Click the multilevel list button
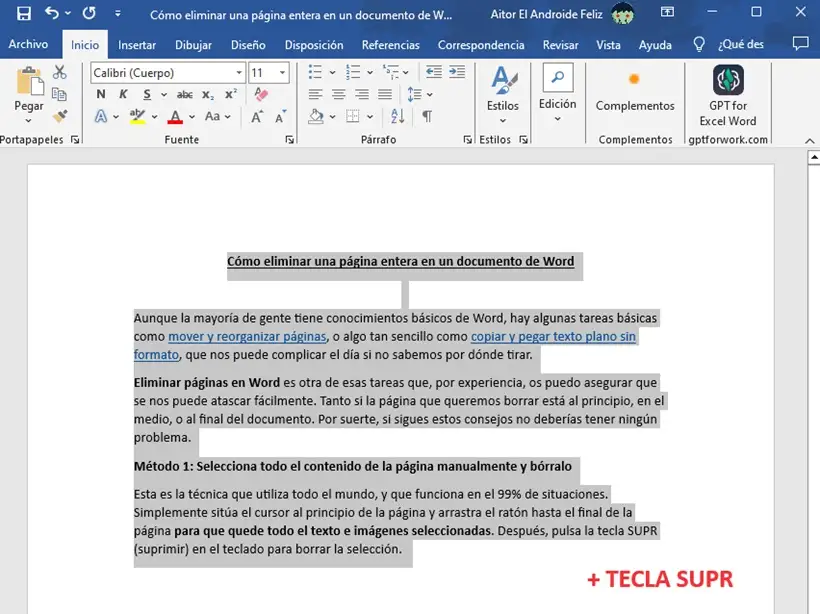 pyautogui.click(x=391, y=72)
